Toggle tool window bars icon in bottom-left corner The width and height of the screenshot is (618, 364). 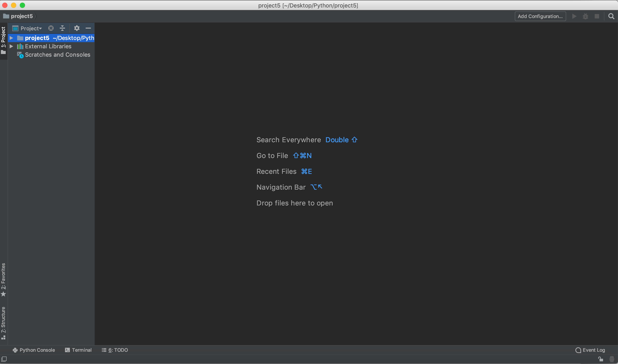(x=4, y=359)
